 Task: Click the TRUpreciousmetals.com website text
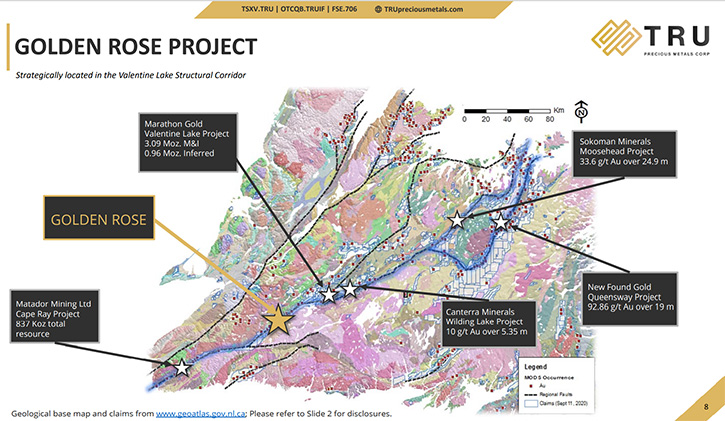click(423, 9)
